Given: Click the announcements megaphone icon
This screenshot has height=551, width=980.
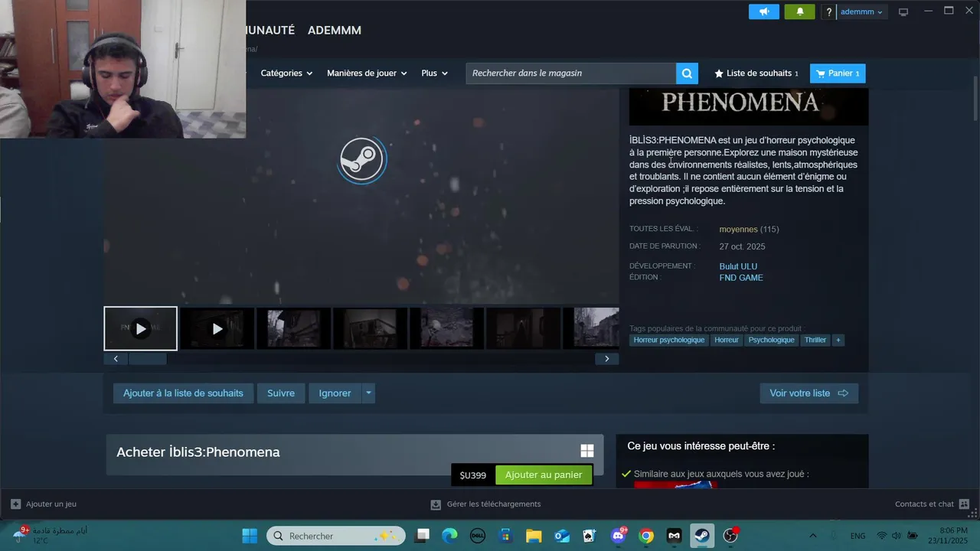Looking at the screenshot, I should [763, 11].
